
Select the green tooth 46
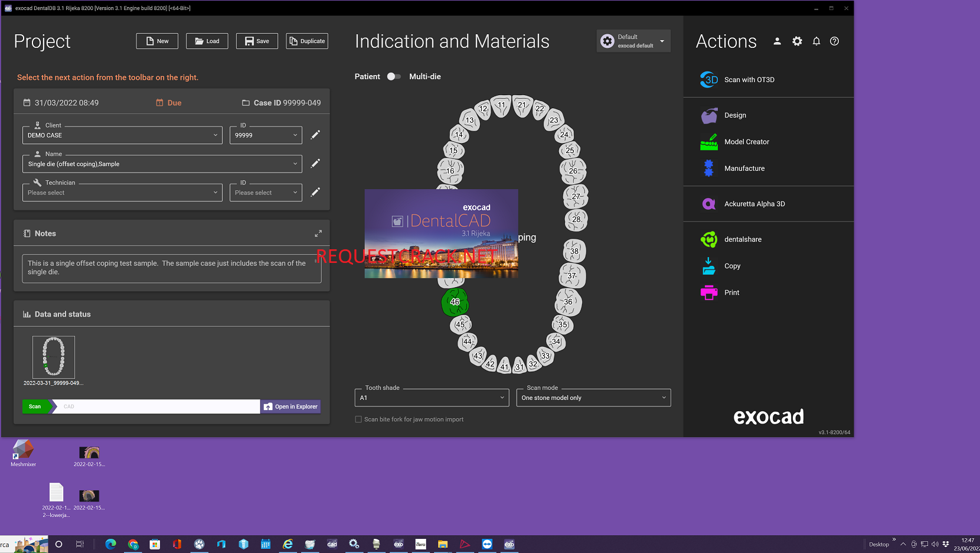point(455,302)
